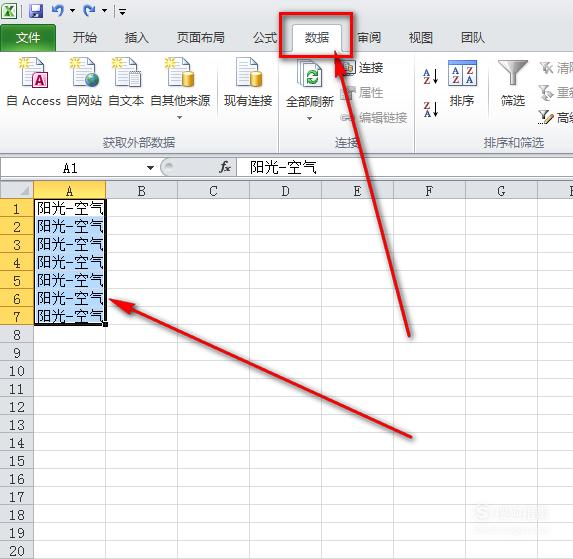Switch to the 插入 tab
Image resolution: width=573 pixels, height=559 pixels.
tap(137, 38)
